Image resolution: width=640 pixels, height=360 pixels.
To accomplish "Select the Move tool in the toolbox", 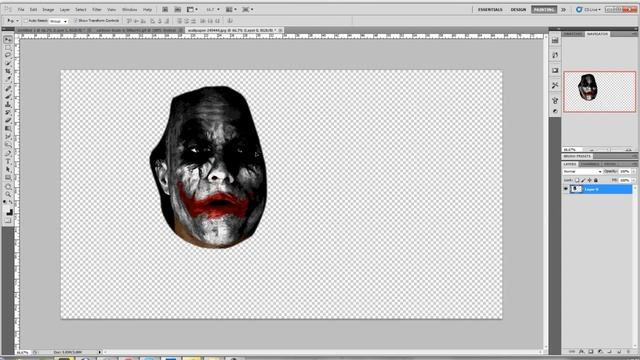I will tap(8, 40).
